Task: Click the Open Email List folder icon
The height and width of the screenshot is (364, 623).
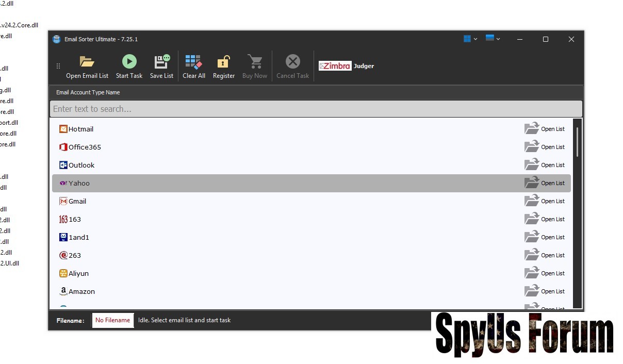Action: point(87,62)
